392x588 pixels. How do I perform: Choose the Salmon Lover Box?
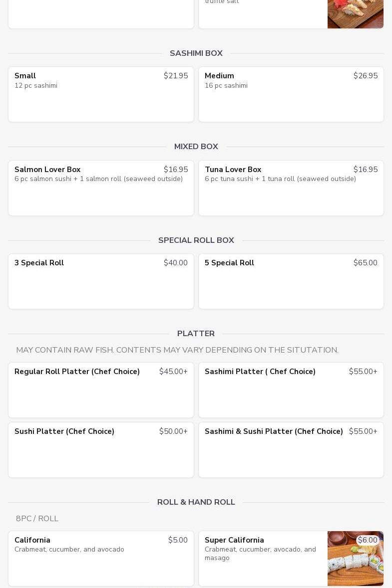[x=101, y=188]
